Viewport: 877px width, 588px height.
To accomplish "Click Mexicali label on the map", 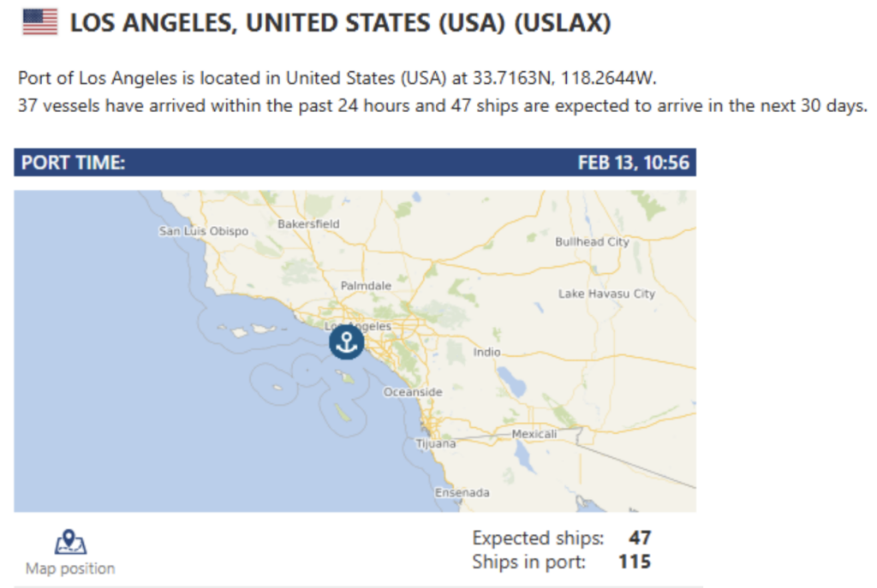I will click(x=534, y=434).
